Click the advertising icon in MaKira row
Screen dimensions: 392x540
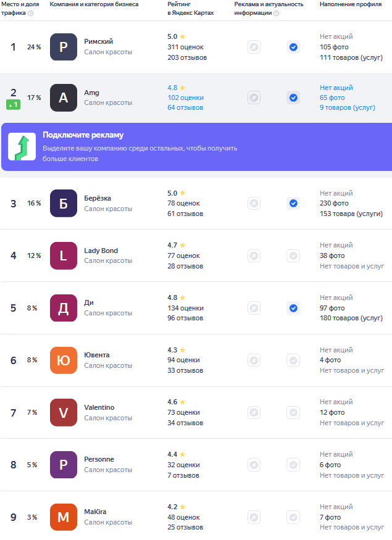coord(254,517)
